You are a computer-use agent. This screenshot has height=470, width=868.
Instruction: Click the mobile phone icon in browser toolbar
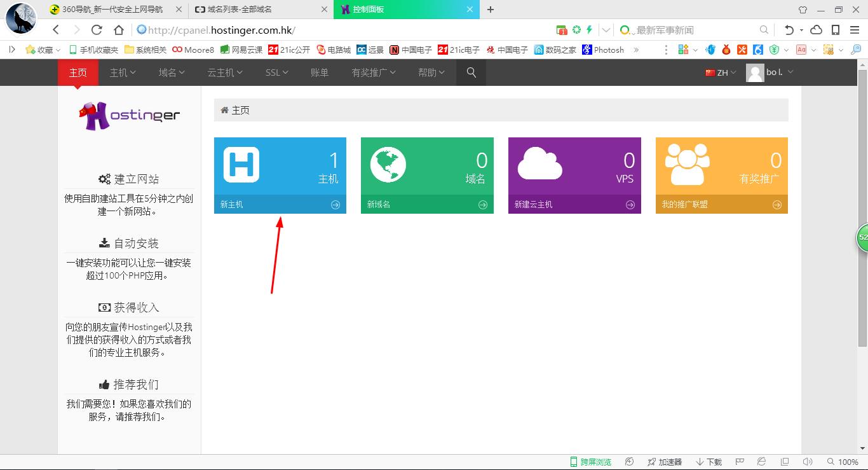[x=836, y=30]
